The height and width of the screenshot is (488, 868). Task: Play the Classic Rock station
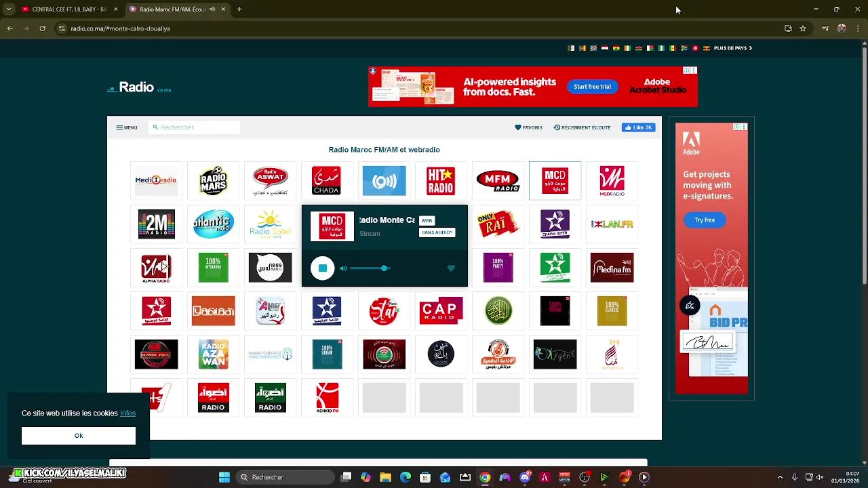click(x=157, y=354)
